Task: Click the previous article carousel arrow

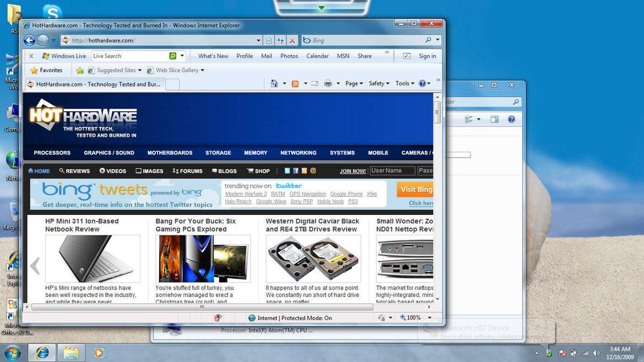Action: point(35,266)
